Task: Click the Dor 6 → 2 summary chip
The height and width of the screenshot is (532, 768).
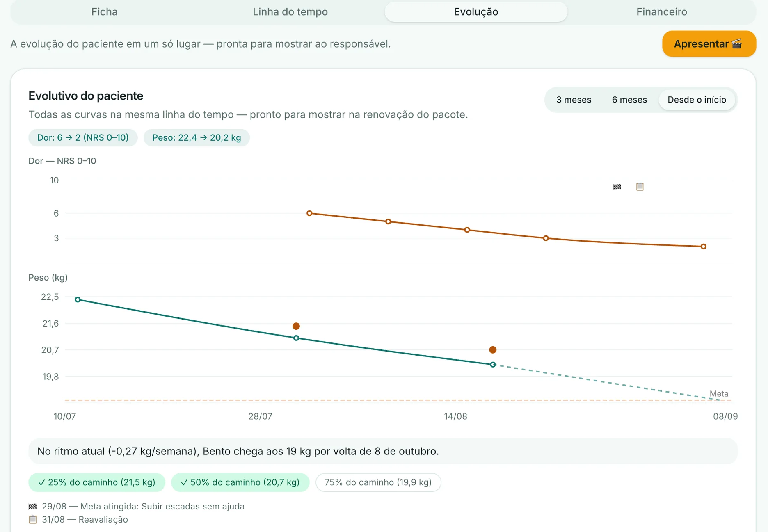Action: 83,138
